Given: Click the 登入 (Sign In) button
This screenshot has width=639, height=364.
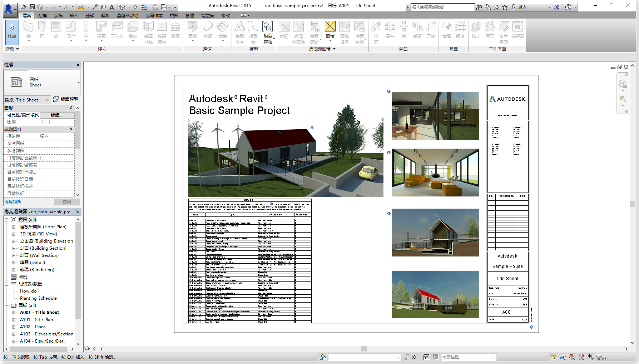Looking at the screenshot, I should pyautogui.click(x=519, y=7).
